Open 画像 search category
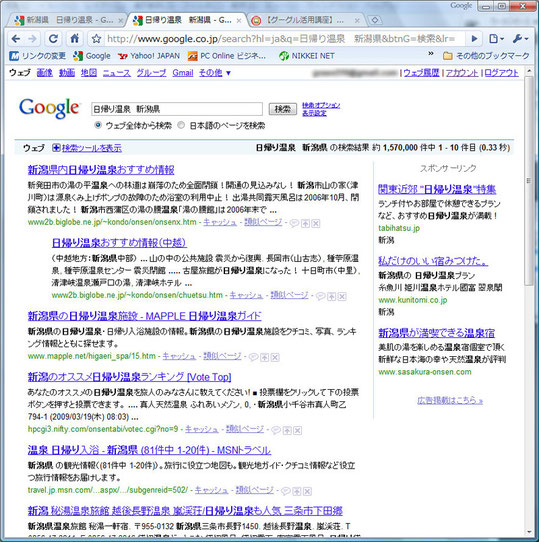The height and width of the screenshot is (542, 539). tap(45, 73)
